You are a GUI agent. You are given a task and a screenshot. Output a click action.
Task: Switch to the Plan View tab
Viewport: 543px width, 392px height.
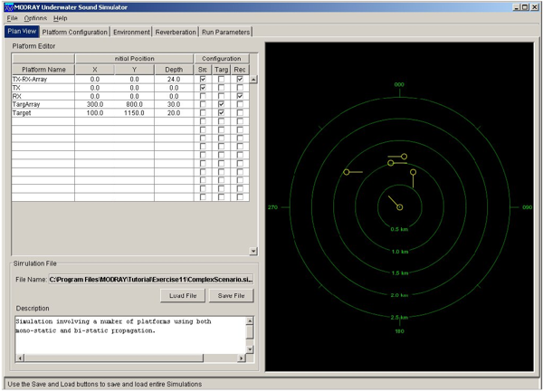click(x=22, y=31)
